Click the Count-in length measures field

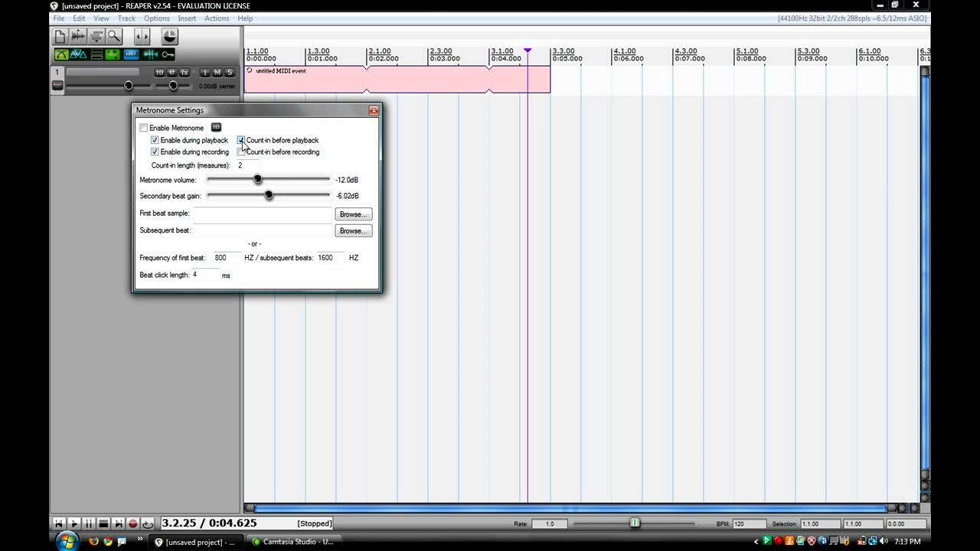(247, 165)
